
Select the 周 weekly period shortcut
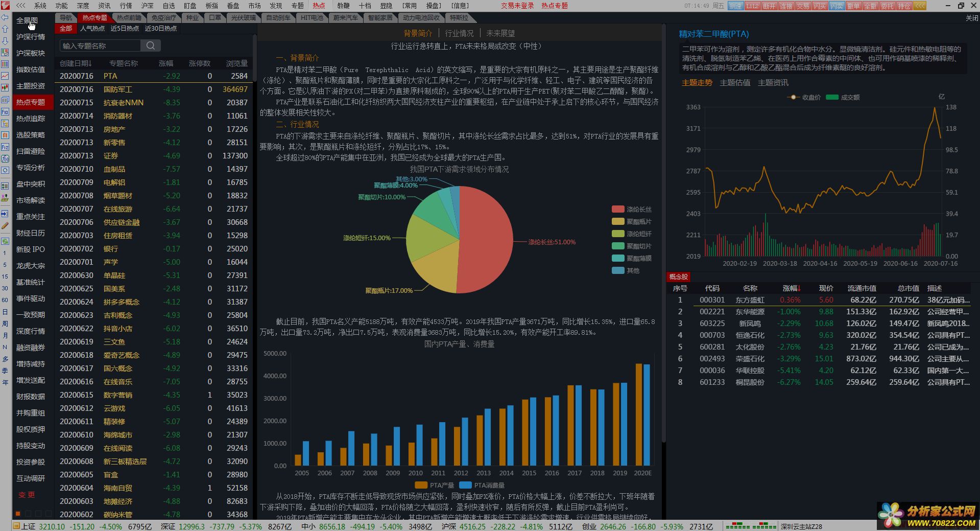click(x=5, y=324)
